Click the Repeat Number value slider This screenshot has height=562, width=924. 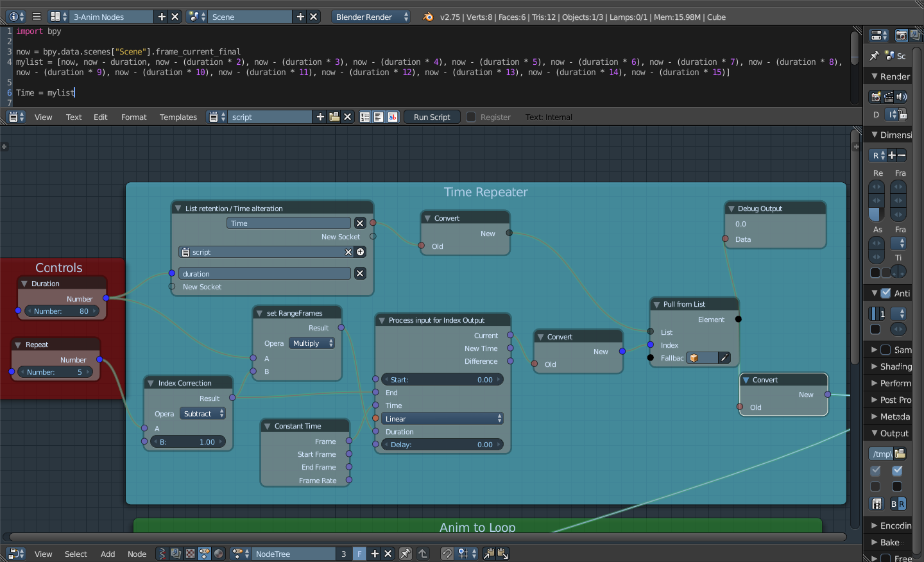tap(55, 372)
